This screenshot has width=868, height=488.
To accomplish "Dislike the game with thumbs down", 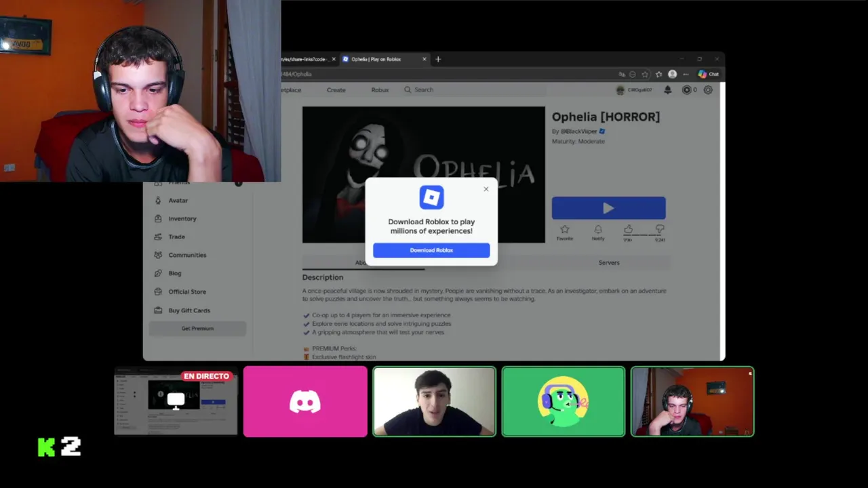I will click(660, 229).
